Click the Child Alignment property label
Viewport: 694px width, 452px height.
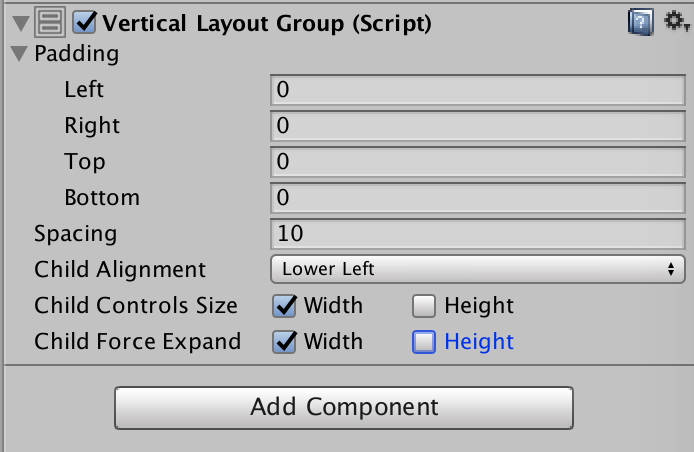pos(120,269)
